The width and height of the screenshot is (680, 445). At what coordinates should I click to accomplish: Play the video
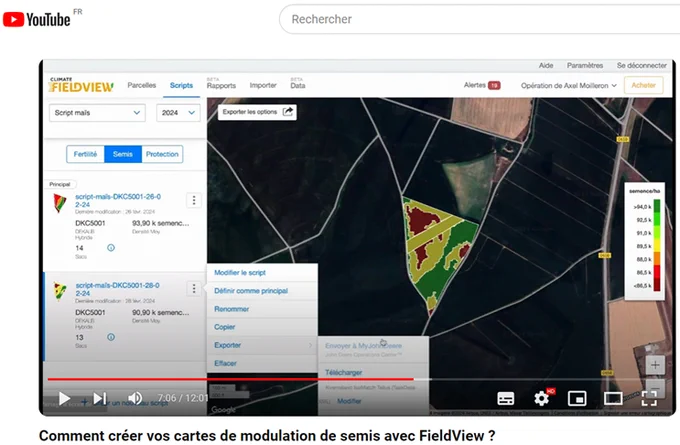pyautogui.click(x=64, y=398)
